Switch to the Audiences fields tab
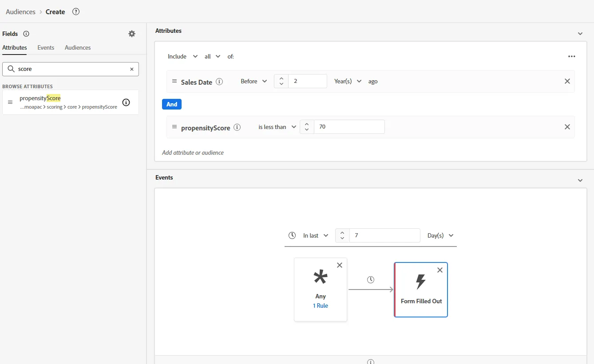Screen dimensions: 594x364 tap(78, 47)
